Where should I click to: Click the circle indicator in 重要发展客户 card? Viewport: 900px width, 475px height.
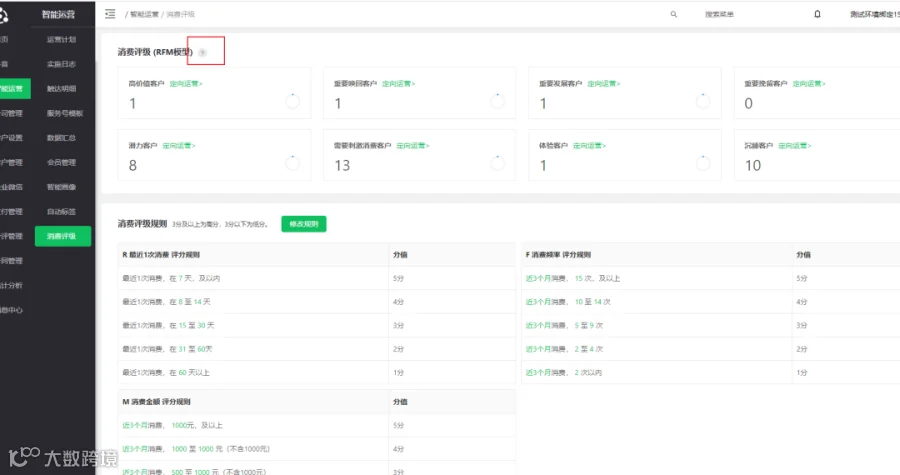[703, 102]
